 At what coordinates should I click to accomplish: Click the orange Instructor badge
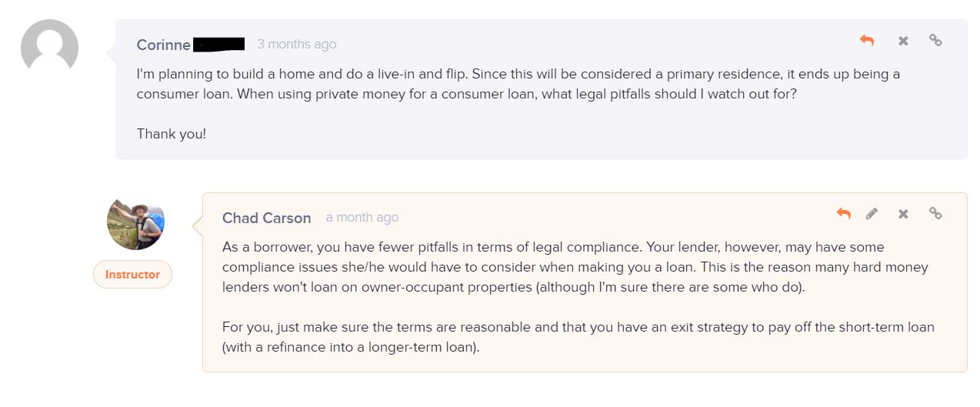(132, 275)
